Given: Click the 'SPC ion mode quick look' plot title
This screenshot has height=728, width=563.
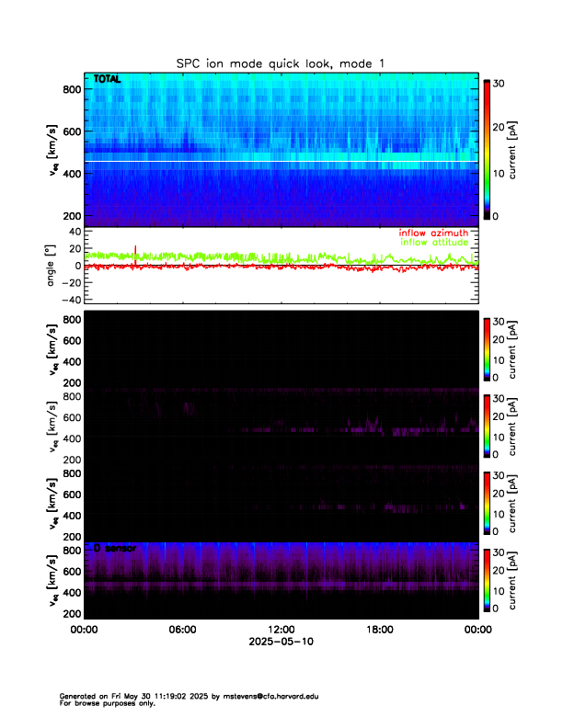Looking at the screenshot, I should (x=281, y=63).
